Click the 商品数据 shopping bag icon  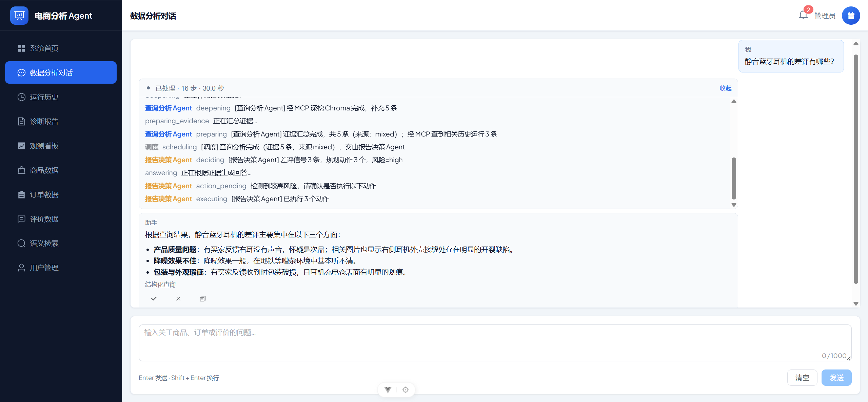21,170
